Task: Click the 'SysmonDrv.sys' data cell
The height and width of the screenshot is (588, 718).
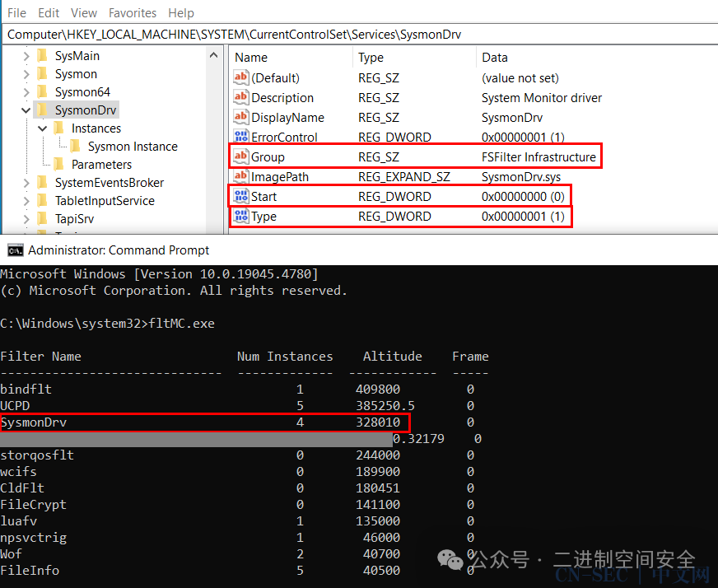Action: [521, 177]
